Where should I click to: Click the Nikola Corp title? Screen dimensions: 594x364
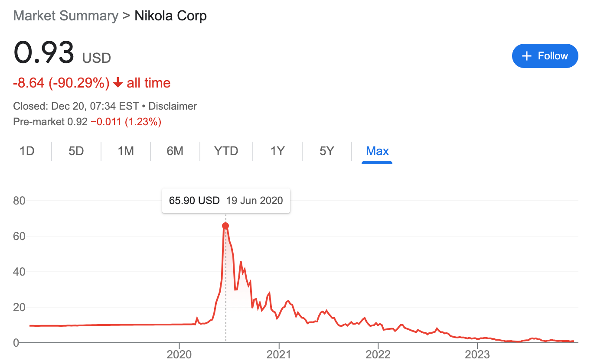click(170, 16)
